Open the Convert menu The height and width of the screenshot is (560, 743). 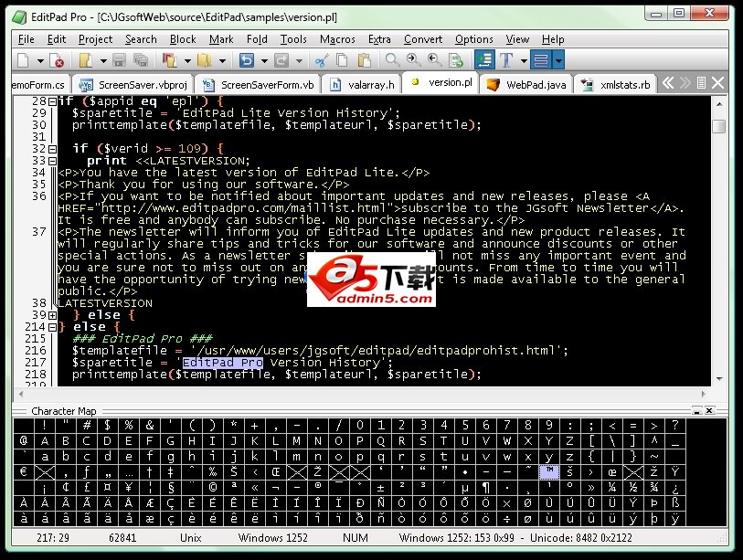pyautogui.click(x=422, y=39)
